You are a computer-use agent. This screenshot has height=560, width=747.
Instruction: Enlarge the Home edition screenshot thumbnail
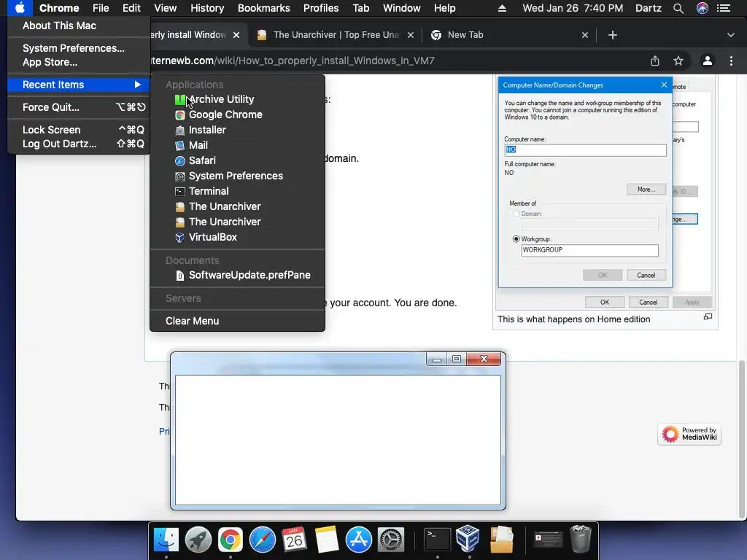coord(708,316)
